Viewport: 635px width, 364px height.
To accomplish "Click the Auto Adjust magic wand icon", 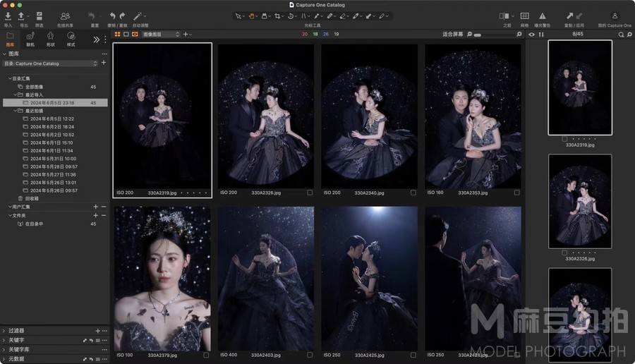I will (x=138, y=16).
